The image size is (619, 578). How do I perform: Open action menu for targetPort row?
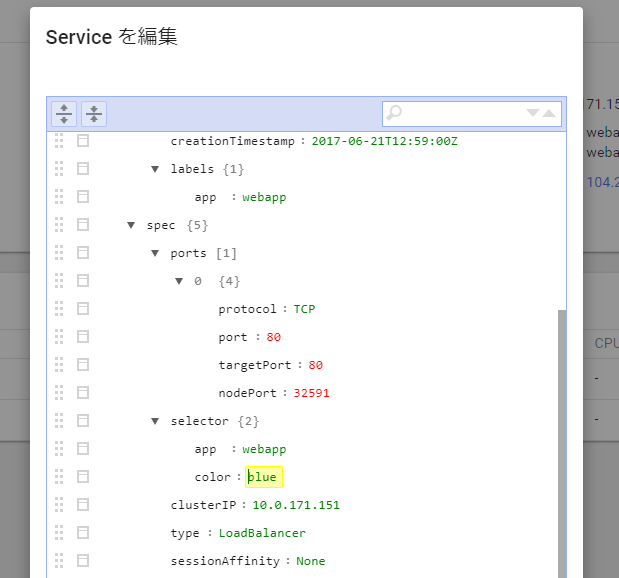pos(83,365)
